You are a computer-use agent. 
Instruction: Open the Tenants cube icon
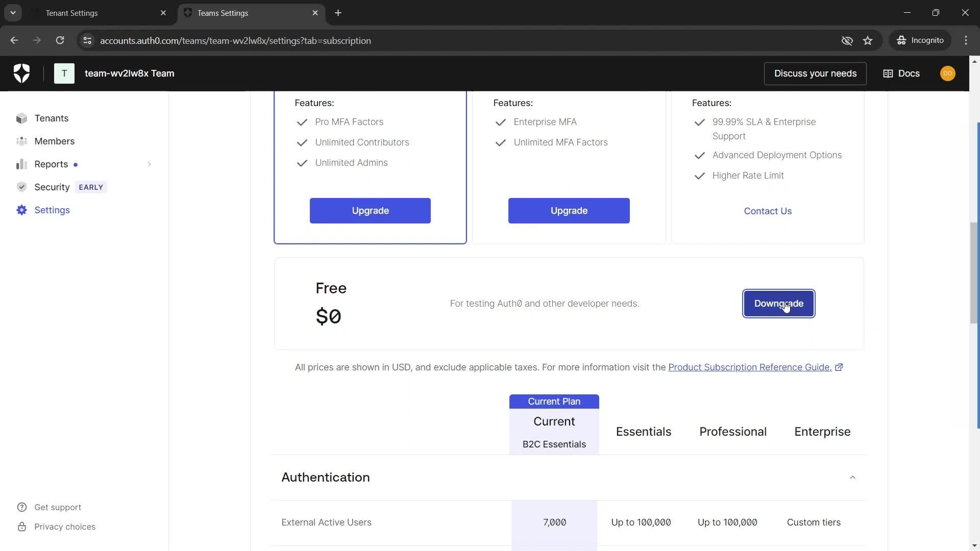pyautogui.click(x=21, y=118)
